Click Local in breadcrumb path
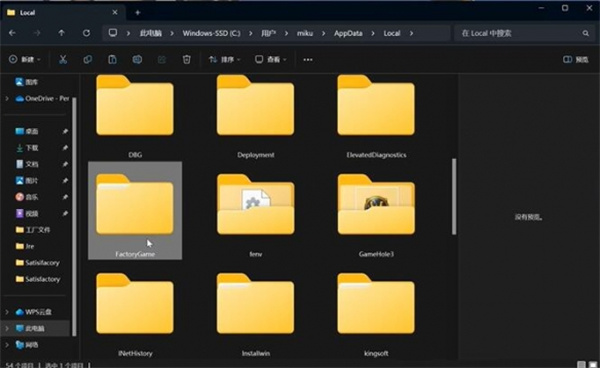Image resolution: width=600 pixels, height=368 pixels. [x=392, y=33]
